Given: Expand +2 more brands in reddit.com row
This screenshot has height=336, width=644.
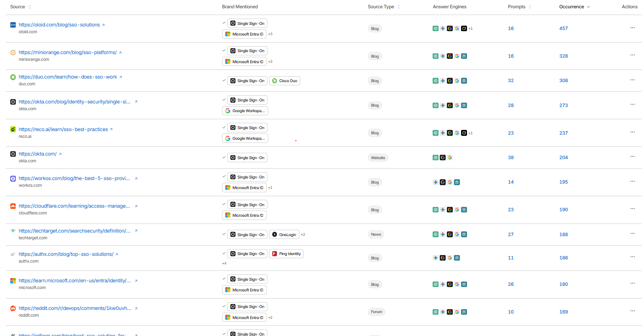Looking at the screenshot, I should click(270, 318).
